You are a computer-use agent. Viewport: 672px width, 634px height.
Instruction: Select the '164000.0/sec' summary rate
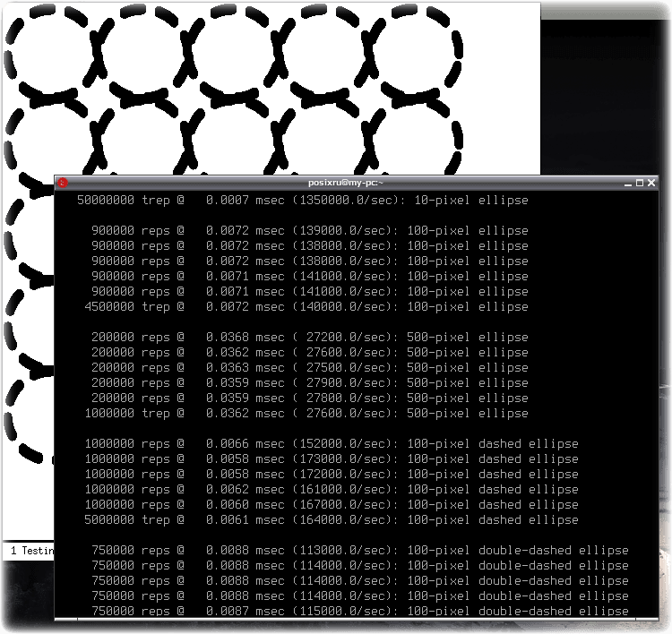point(342,519)
